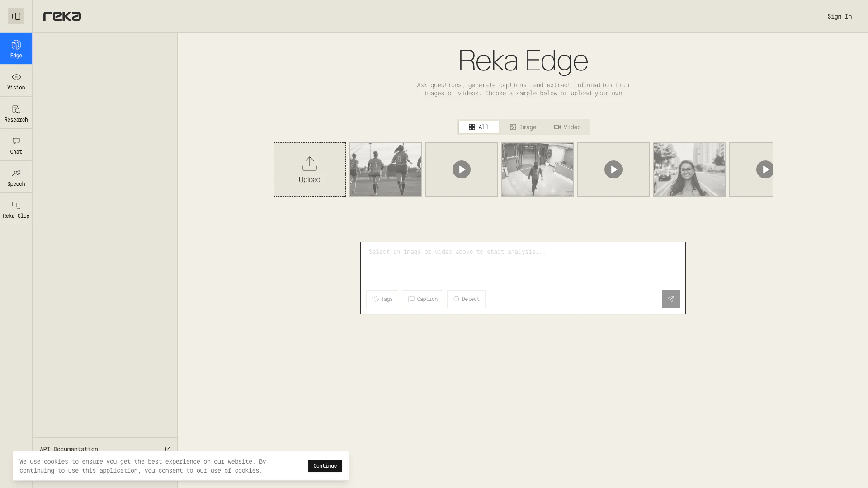Open the Research section

point(16,113)
